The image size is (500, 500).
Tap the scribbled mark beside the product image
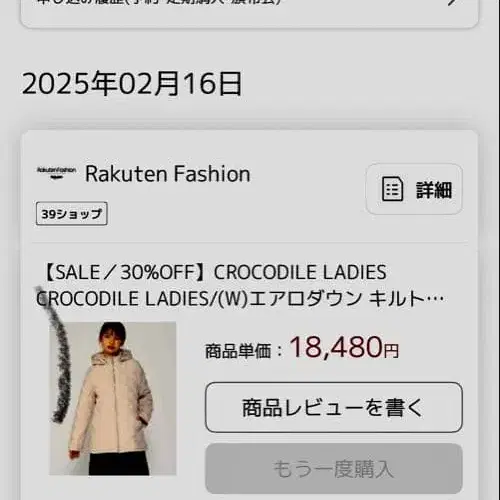click(55, 355)
